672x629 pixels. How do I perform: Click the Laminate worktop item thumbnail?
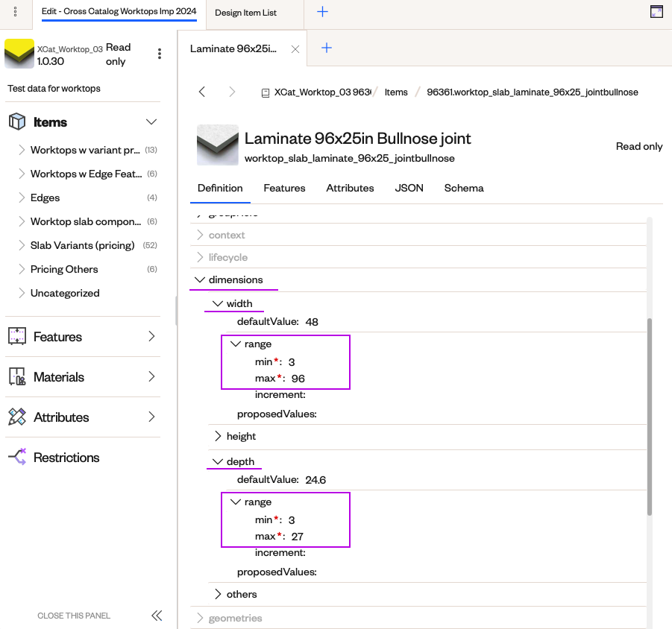coord(218,145)
